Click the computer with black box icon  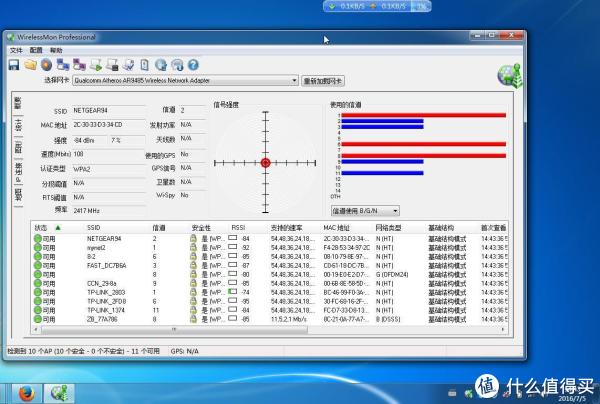pyautogui.click(x=112, y=65)
